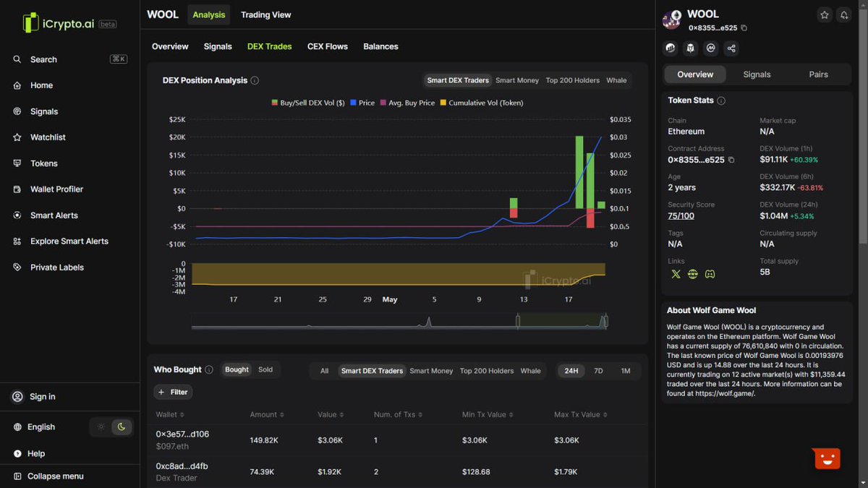Switch Who Bought to Sold
868x488 pixels.
pyautogui.click(x=265, y=369)
